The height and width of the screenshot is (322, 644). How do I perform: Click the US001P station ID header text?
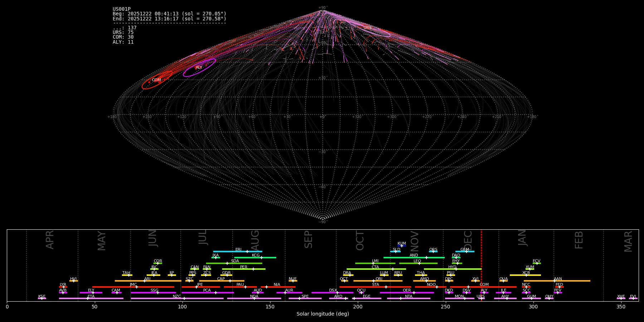point(122,9)
